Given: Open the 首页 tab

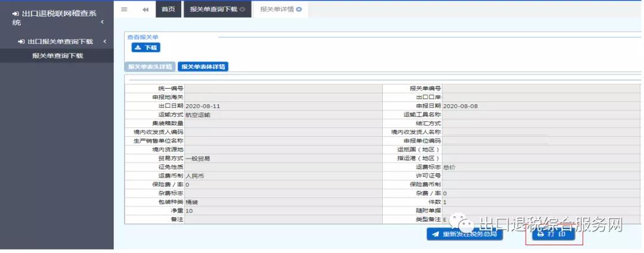Looking at the screenshot, I should pos(168,10).
